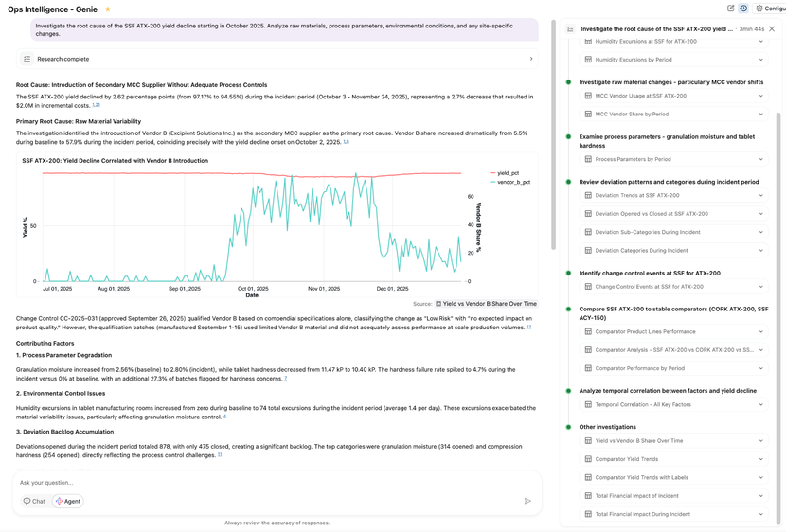
Task: Click table icon for Temporal Correlation - All Key Factors
Action: click(x=588, y=404)
